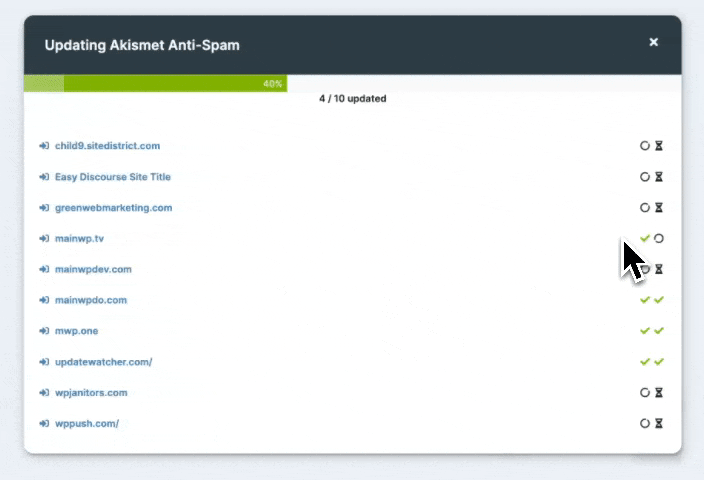Click the login icon beside mainwpdo.com
Screen dimensions: 704x480
pyautogui.click(x=44, y=300)
